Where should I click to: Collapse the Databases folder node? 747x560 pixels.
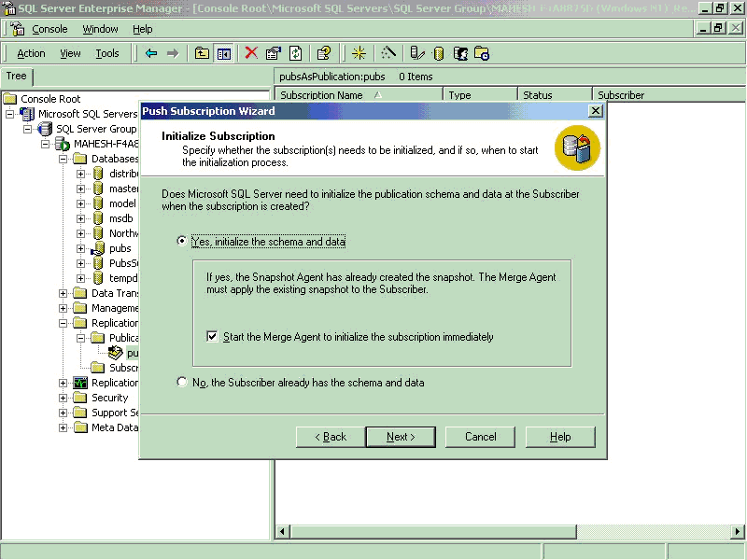(x=63, y=159)
